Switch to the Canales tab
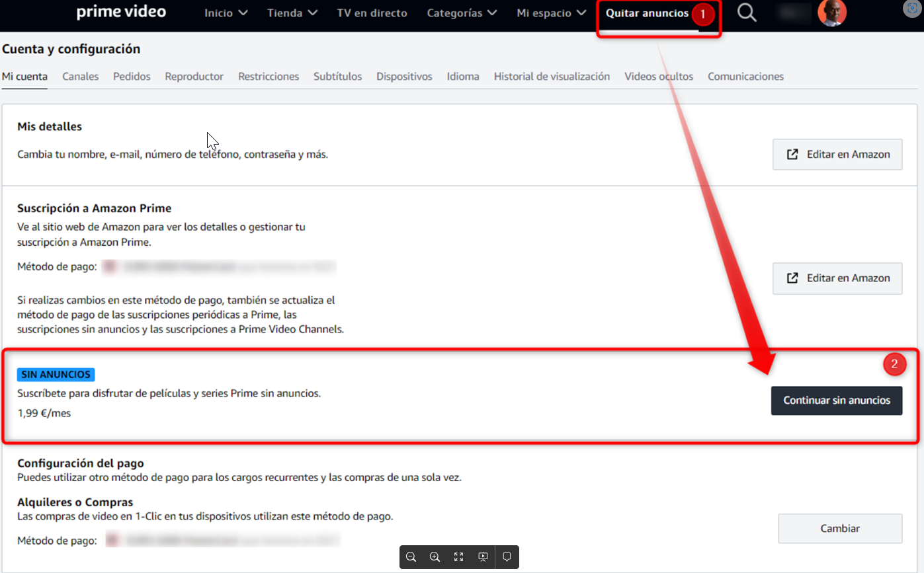Screen dimensions: 924x573 [81, 77]
